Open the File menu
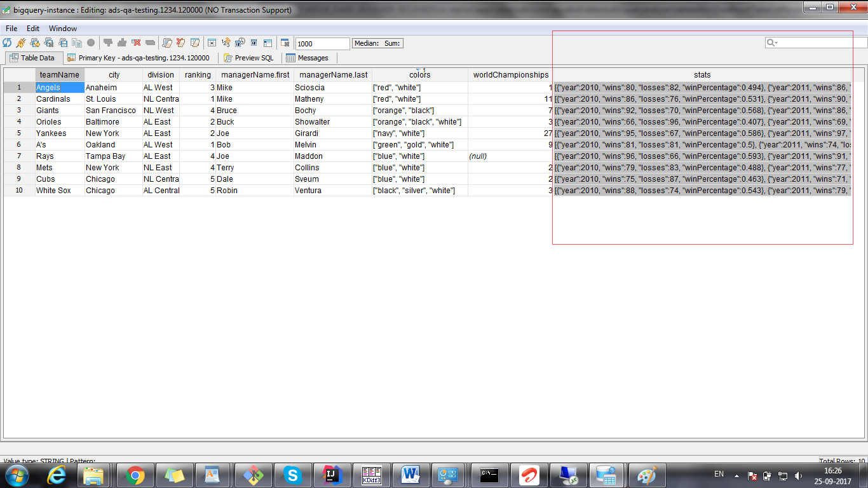Image resolution: width=868 pixels, height=488 pixels. tap(11, 29)
